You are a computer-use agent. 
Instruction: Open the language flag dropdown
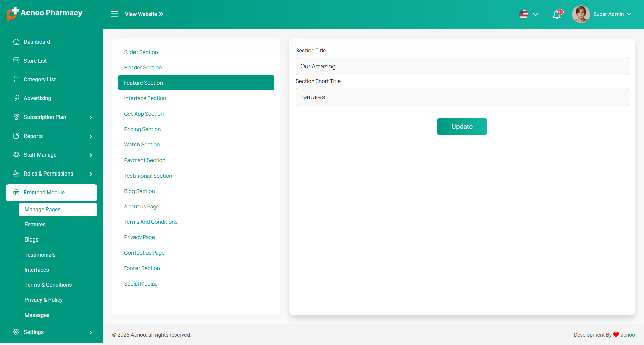(528, 14)
